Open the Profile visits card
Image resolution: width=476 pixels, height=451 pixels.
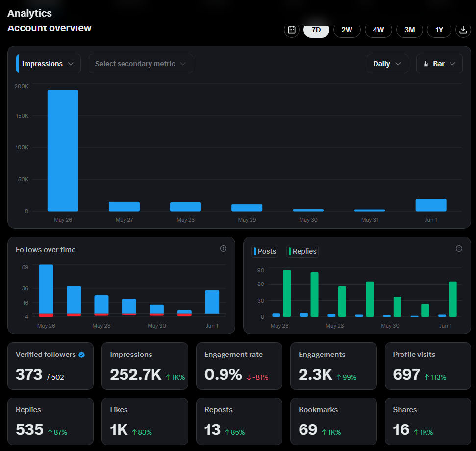[x=428, y=366]
